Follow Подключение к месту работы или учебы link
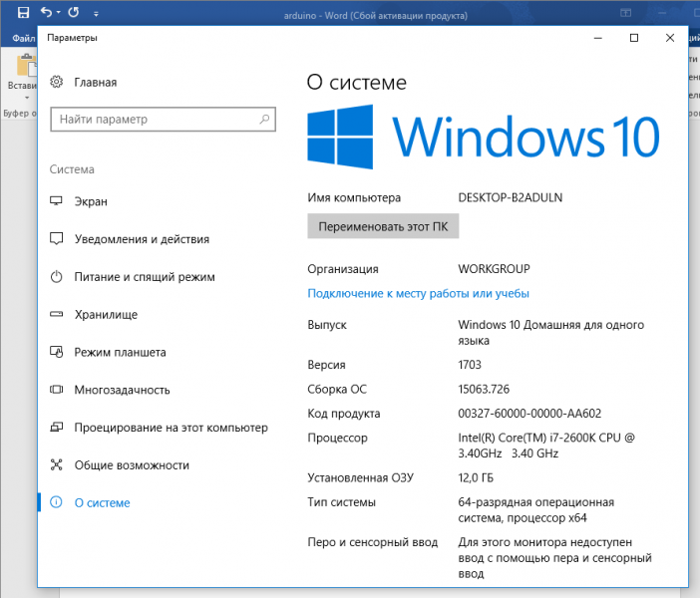 pyautogui.click(x=418, y=293)
